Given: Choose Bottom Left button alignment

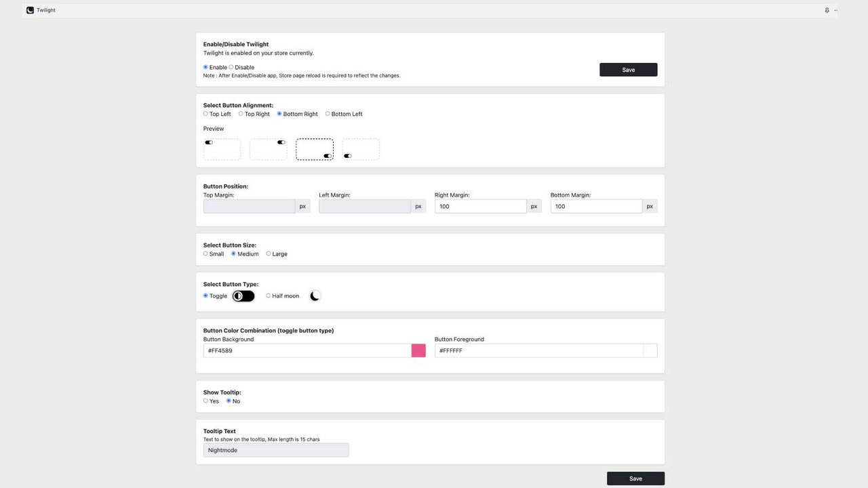Looking at the screenshot, I should (x=328, y=114).
